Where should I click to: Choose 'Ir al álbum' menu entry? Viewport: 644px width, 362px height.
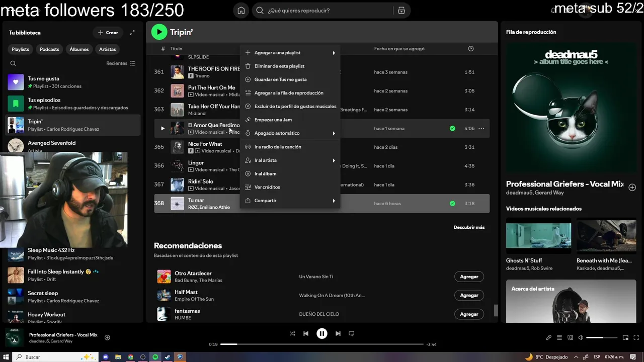click(290, 173)
